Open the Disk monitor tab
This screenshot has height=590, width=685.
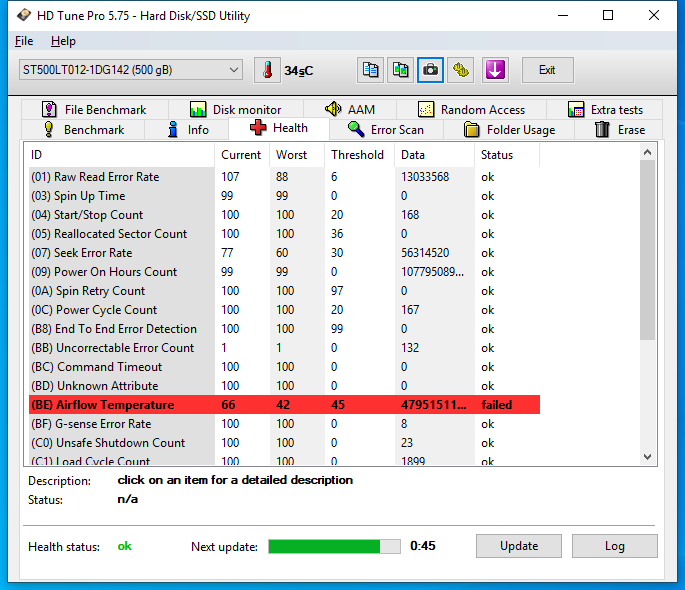235,110
